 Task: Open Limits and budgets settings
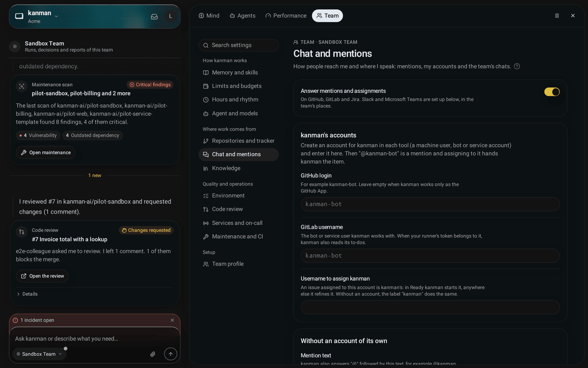click(x=238, y=86)
